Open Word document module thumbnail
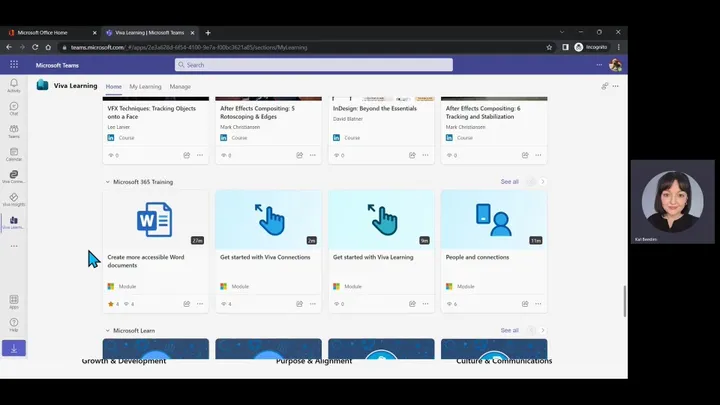Screen dimensions: 720x405 tap(156, 220)
